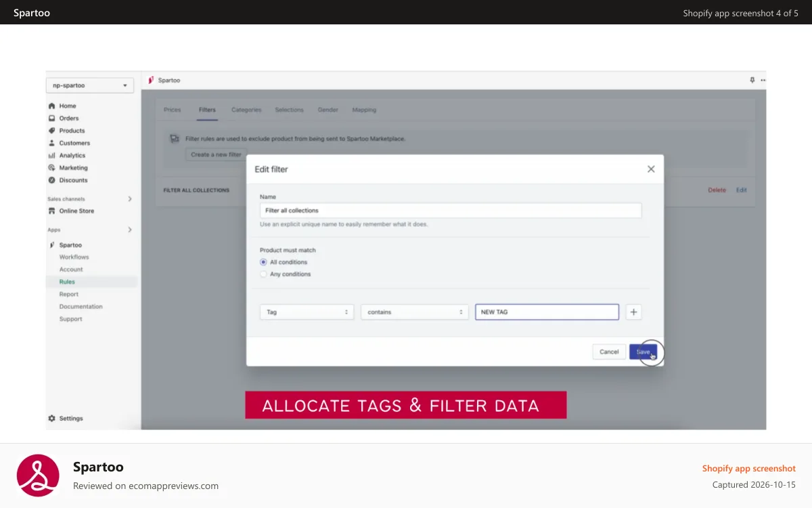Close the Edit filter dialog with X
This screenshot has height=508, width=812.
[x=651, y=169]
